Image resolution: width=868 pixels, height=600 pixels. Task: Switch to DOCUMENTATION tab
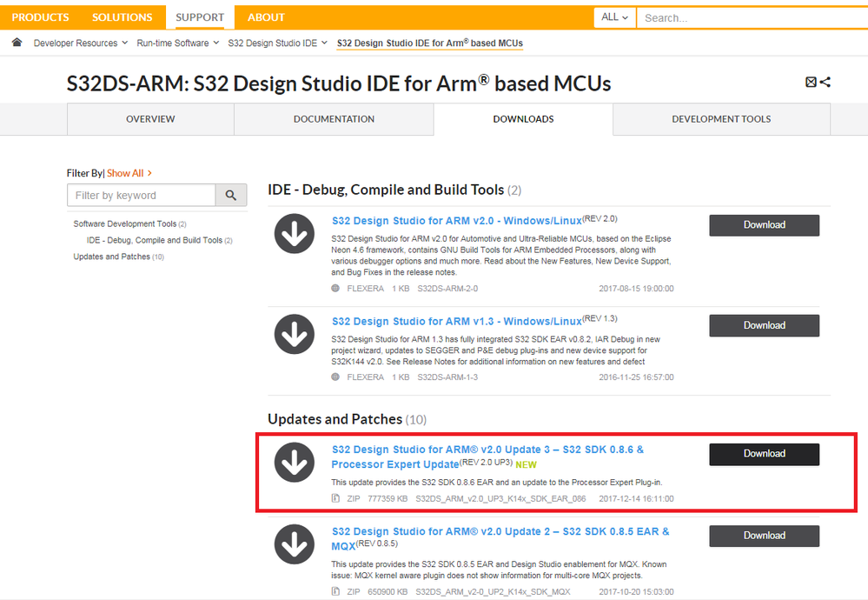(x=334, y=119)
